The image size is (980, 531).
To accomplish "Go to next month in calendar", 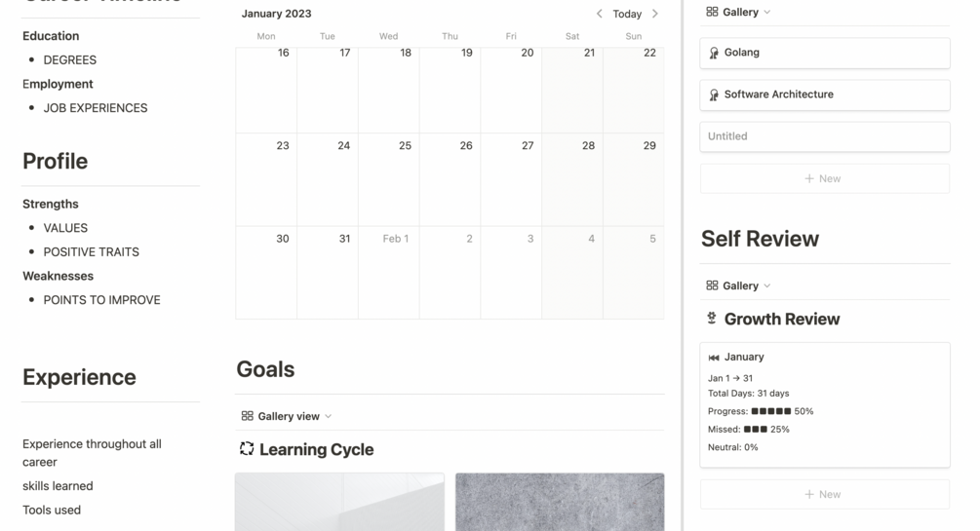I will [655, 14].
